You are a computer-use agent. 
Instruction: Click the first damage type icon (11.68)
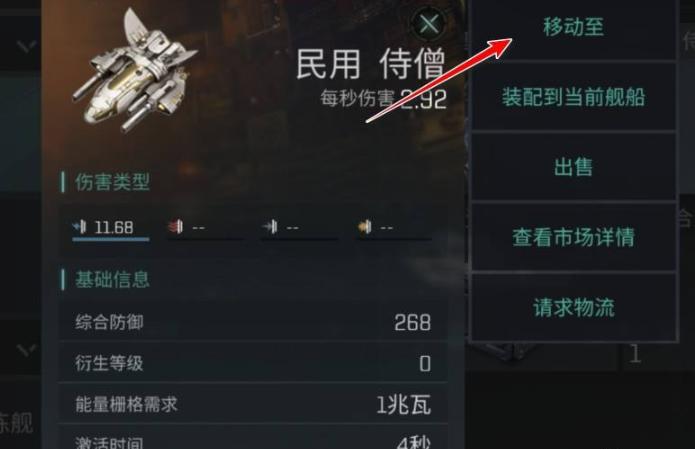[x=80, y=227]
